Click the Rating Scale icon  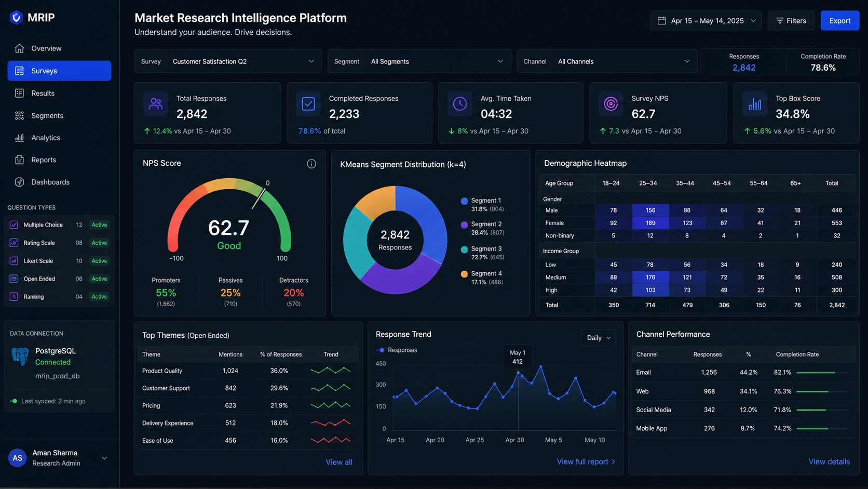14,243
